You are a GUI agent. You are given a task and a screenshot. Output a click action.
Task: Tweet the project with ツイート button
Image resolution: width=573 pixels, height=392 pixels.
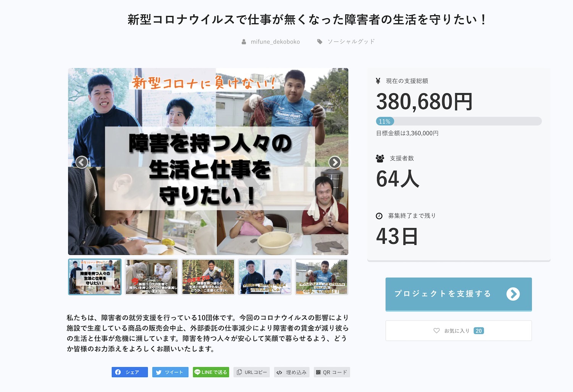tap(170, 372)
